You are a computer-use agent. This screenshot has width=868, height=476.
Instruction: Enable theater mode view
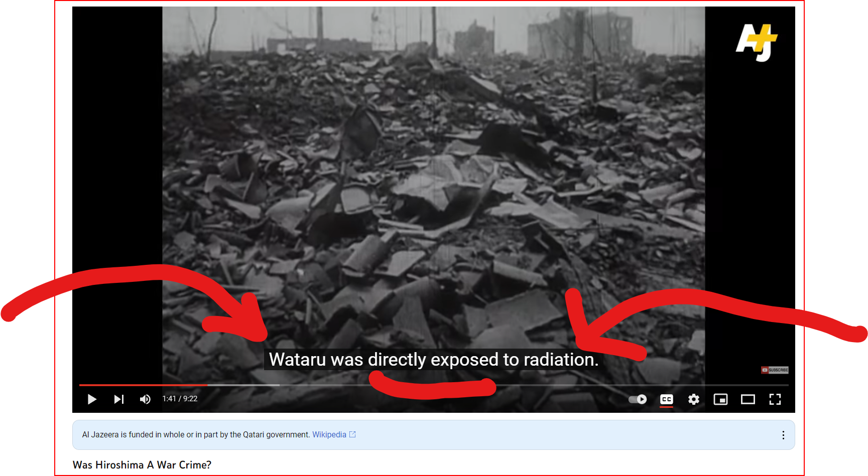(748, 399)
